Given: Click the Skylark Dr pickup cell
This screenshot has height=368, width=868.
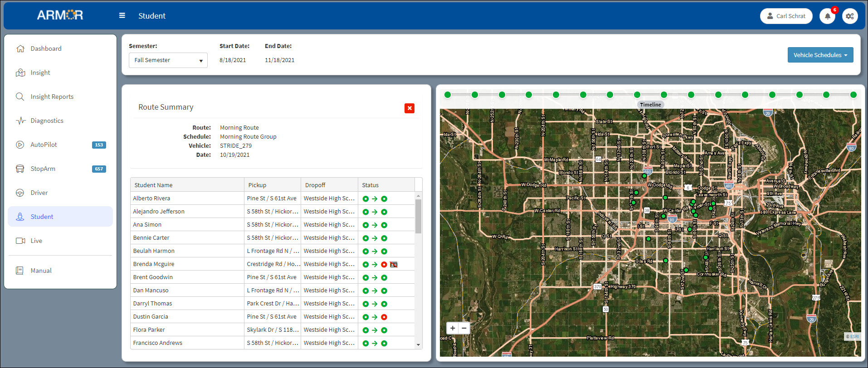Looking at the screenshot, I should click(273, 330).
